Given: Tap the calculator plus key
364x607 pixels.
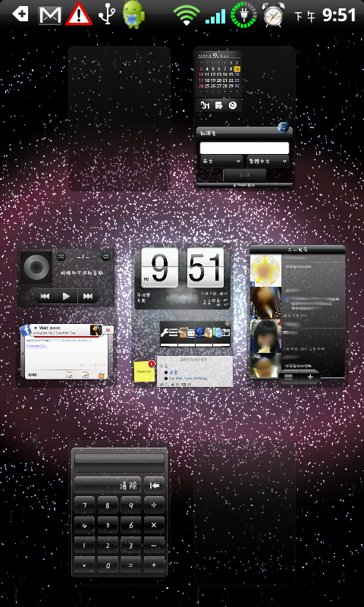Looking at the screenshot, I should [x=154, y=565].
